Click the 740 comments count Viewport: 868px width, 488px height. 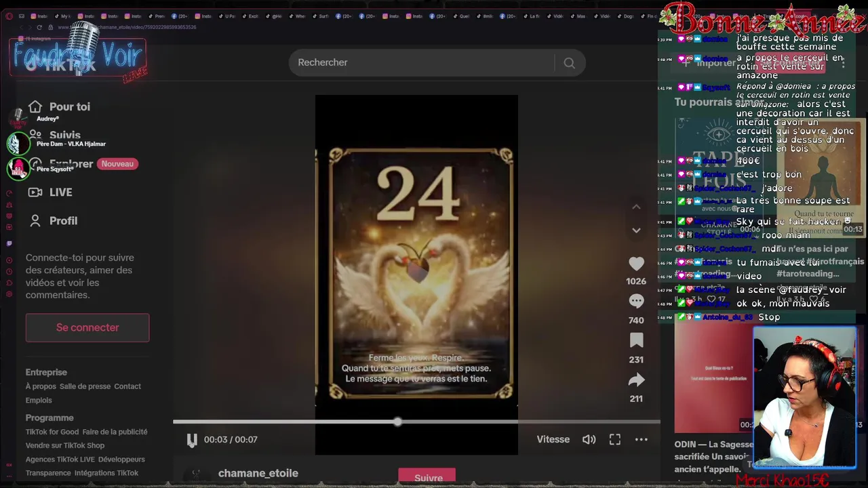pos(636,321)
